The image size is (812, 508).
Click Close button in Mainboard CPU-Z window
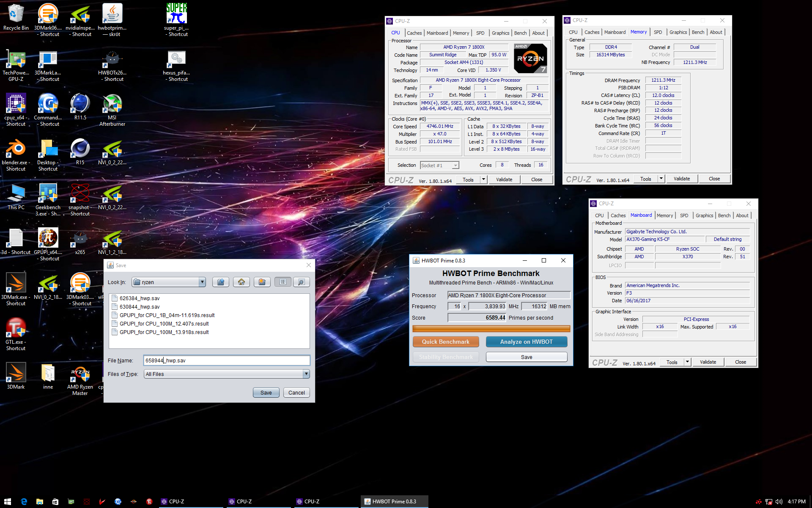click(x=741, y=362)
